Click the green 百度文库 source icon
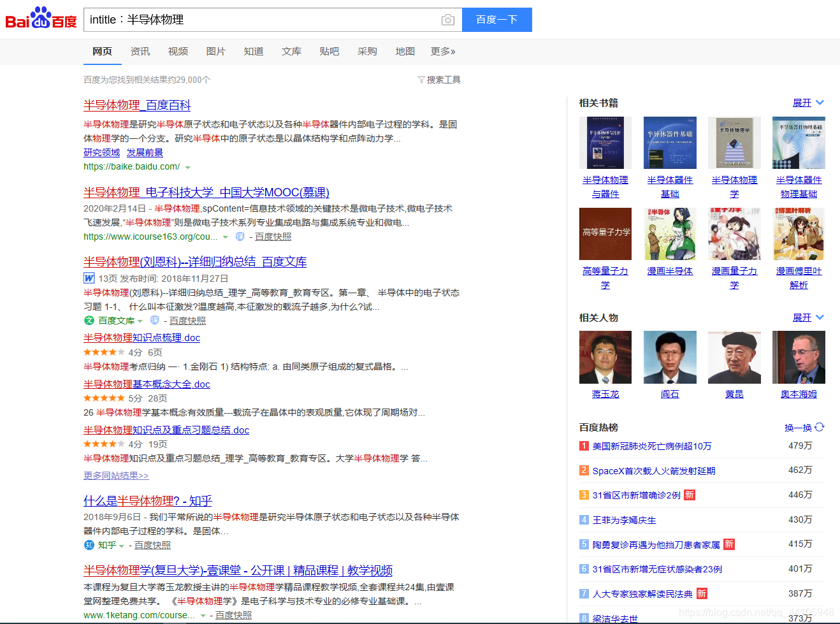 click(89, 320)
